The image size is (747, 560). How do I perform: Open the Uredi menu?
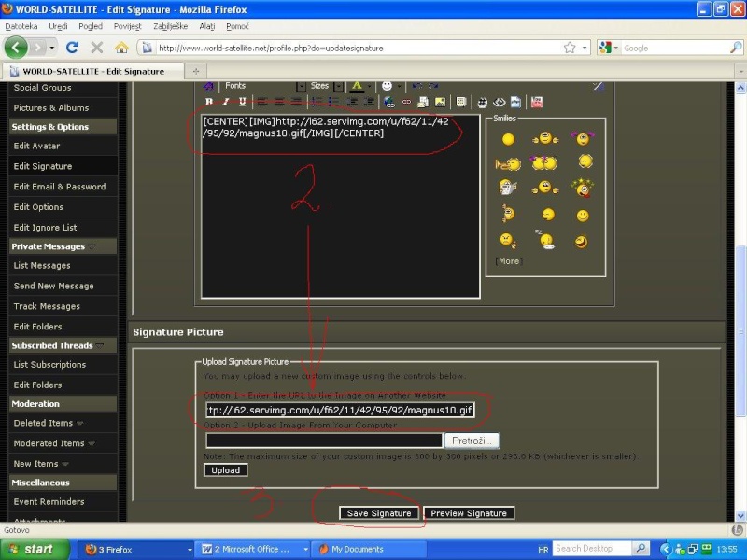[58, 26]
